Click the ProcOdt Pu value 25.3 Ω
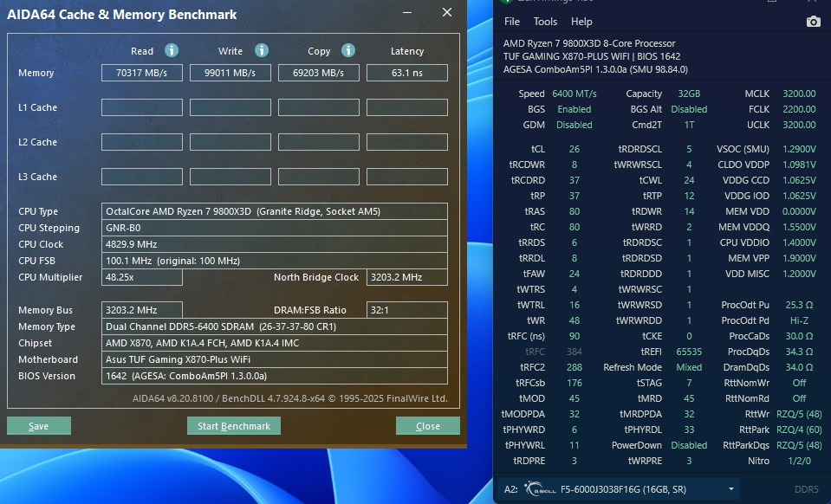Image resolution: width=831 pixels, height=504 pixels. (x=799, y=305)
